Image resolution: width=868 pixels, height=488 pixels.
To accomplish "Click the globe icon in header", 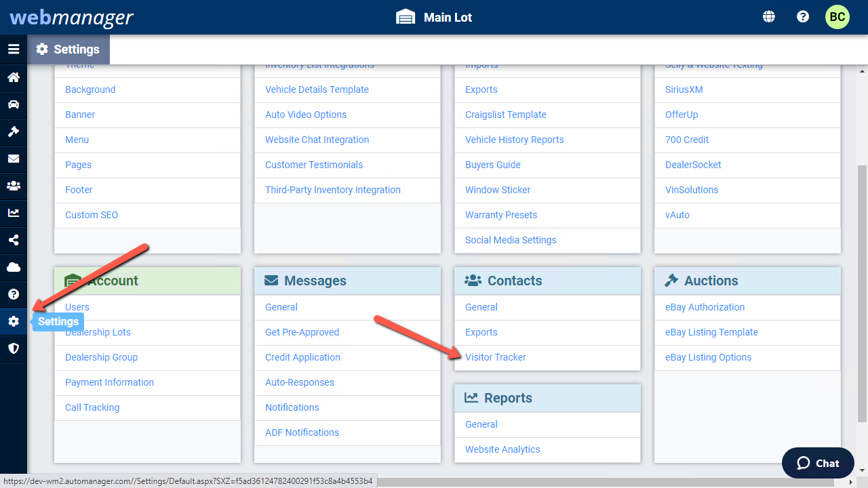I will point(769,17).
